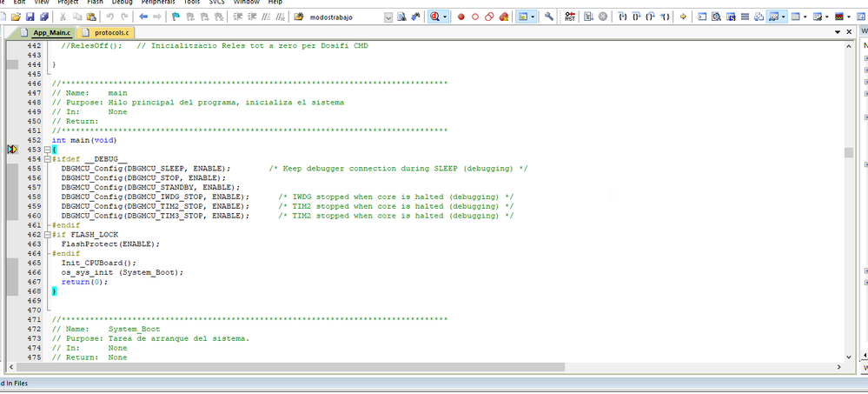Viewport: 868px width, 394px height.
Task: Open the Peripherals menu
Action: pyautogui.click(x=158, y=3)
